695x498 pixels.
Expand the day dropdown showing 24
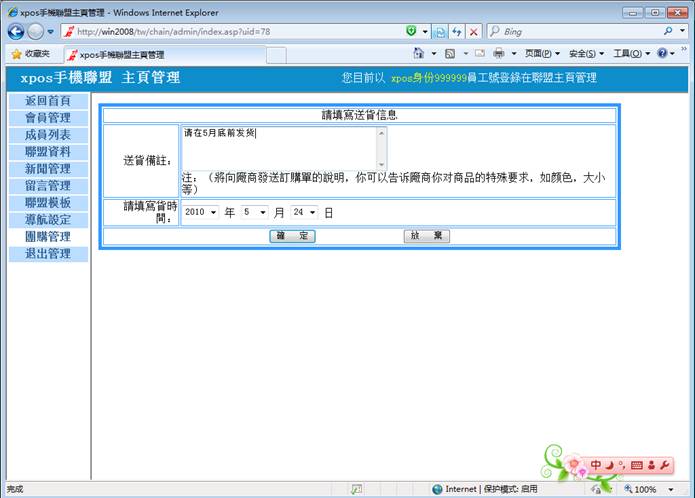pos(312,213)
